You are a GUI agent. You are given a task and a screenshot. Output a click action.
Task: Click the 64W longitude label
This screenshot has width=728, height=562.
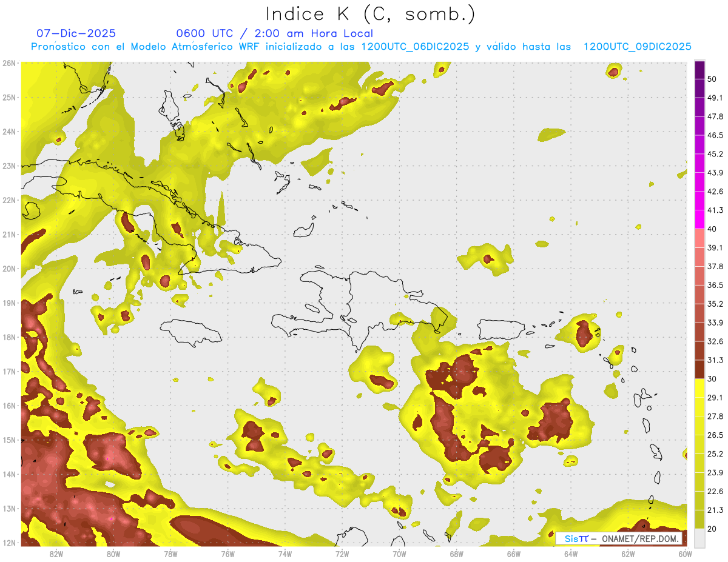pos(571,554)
